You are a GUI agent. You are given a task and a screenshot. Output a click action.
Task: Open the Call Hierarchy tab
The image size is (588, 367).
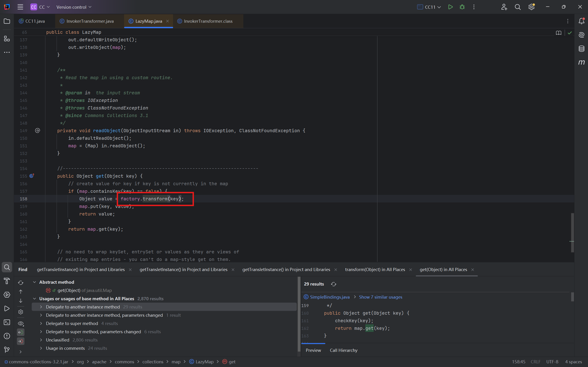pos(343,350)
